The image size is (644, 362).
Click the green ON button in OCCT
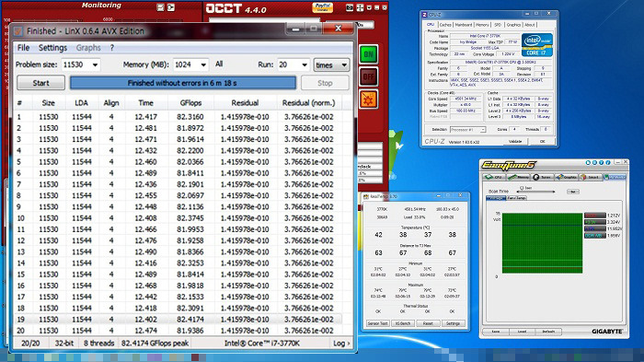368,54
